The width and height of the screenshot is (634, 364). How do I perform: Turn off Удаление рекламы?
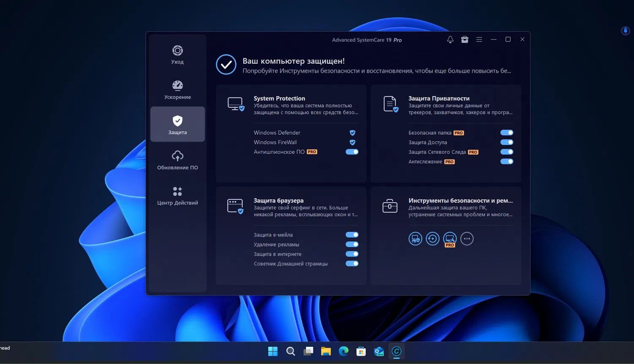coord(352,244)
